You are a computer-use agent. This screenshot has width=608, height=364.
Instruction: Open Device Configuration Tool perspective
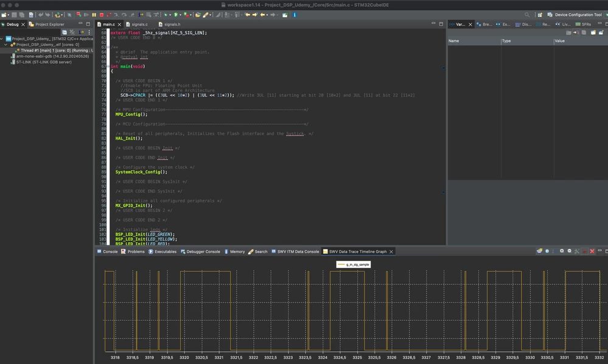(x=575, y=15)
